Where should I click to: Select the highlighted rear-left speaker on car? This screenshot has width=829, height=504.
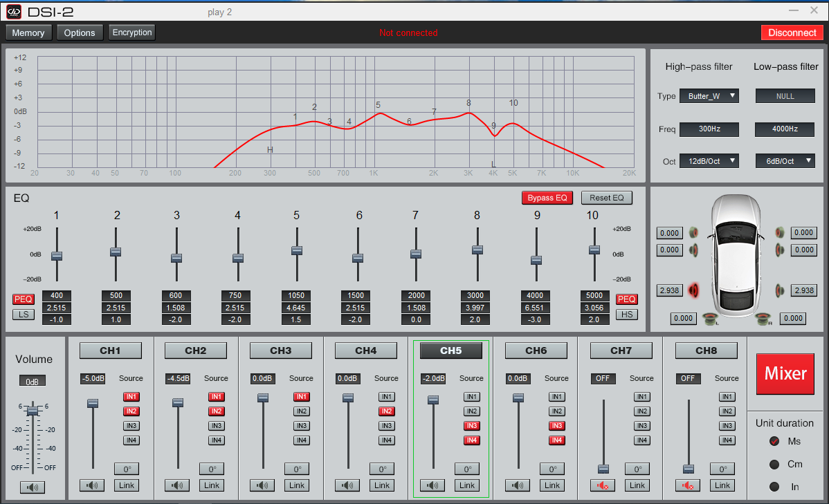click(693, 290)
